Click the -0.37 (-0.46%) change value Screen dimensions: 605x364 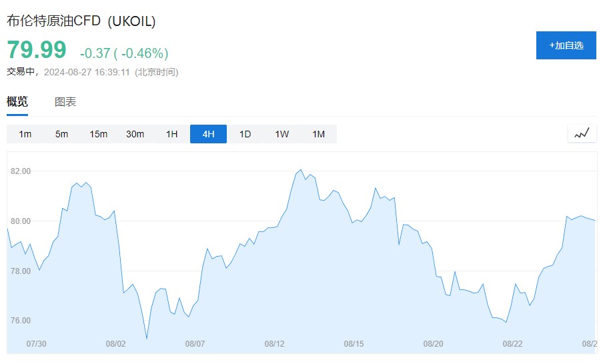[x=124, y=53]
